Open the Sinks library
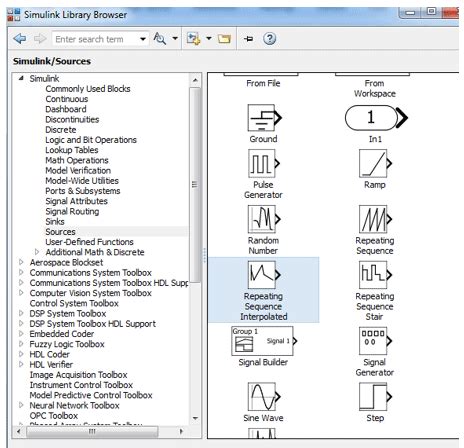This screenshot has width=464, height=448. [x=55, y=222]
